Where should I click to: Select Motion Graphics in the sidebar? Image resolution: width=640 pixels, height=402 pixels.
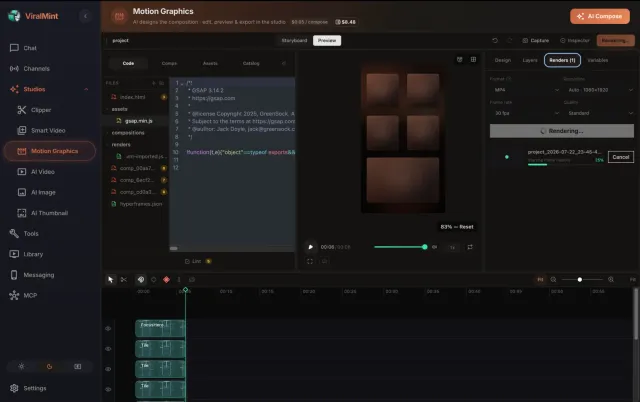pos(50,151)
